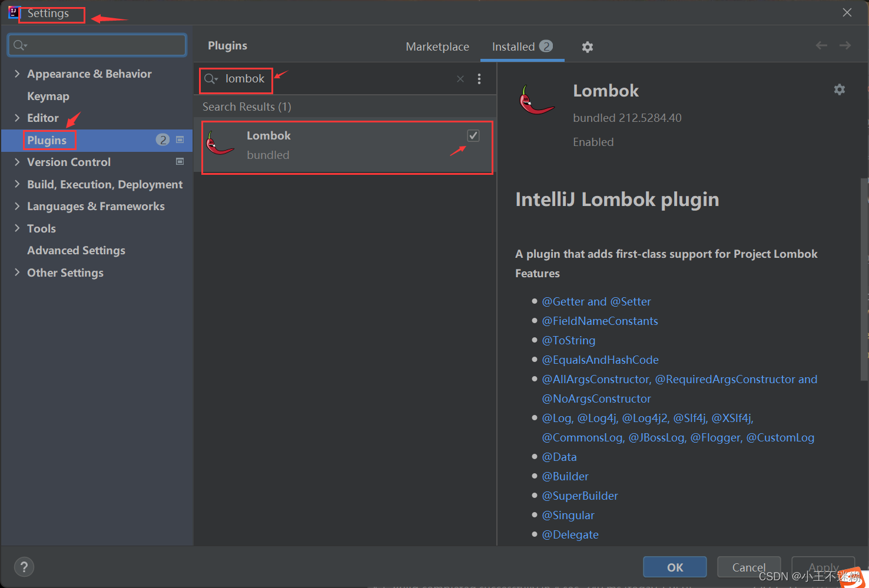Click the 'Enabled' status text
Image resolution: width=869 pixels, height=588 pixels.
[593, 142]
